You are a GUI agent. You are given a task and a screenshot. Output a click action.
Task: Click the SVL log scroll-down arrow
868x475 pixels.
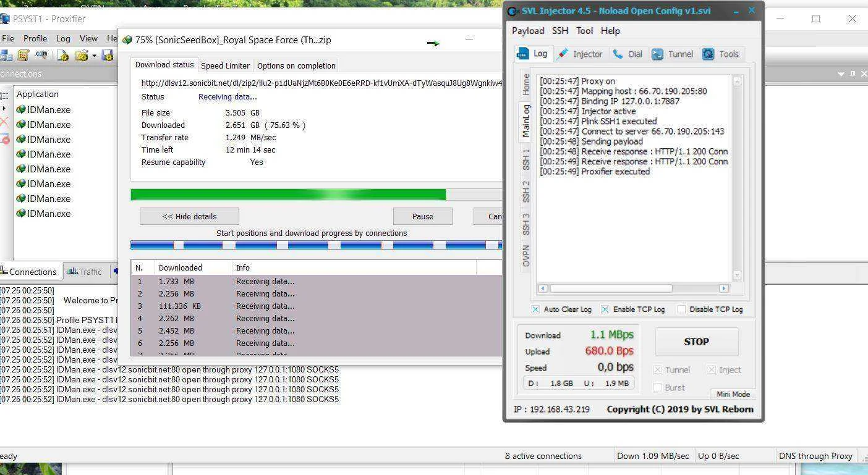[736, 275]
